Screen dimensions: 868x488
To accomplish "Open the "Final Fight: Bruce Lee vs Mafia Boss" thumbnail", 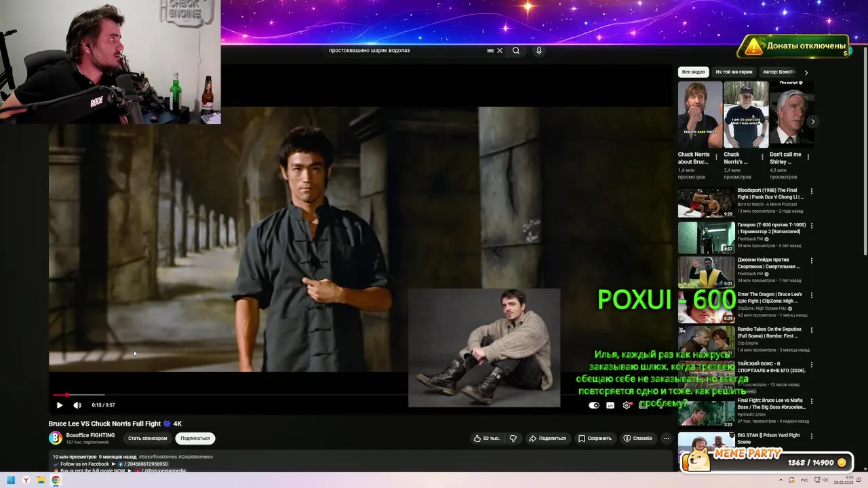I will coord(707,413).
